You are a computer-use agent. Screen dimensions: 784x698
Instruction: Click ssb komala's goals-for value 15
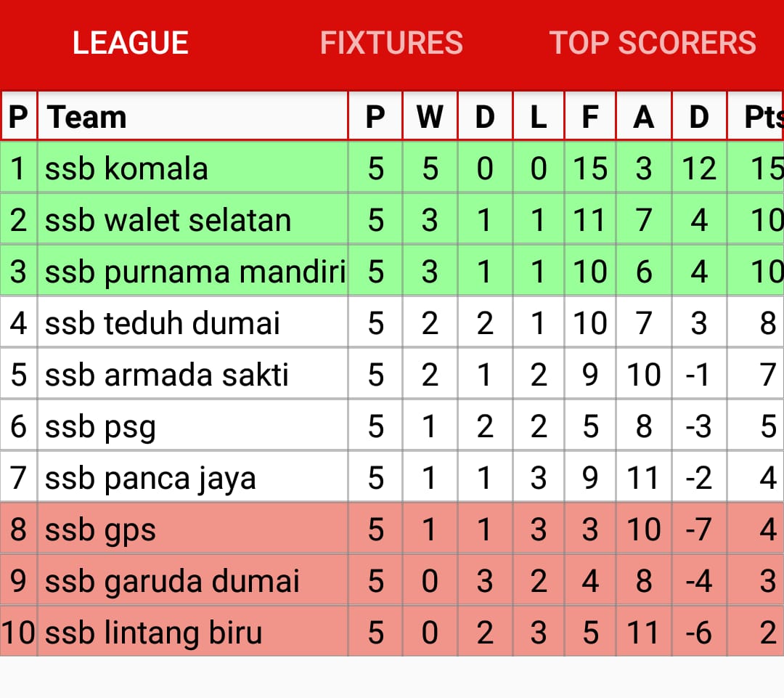590,169
